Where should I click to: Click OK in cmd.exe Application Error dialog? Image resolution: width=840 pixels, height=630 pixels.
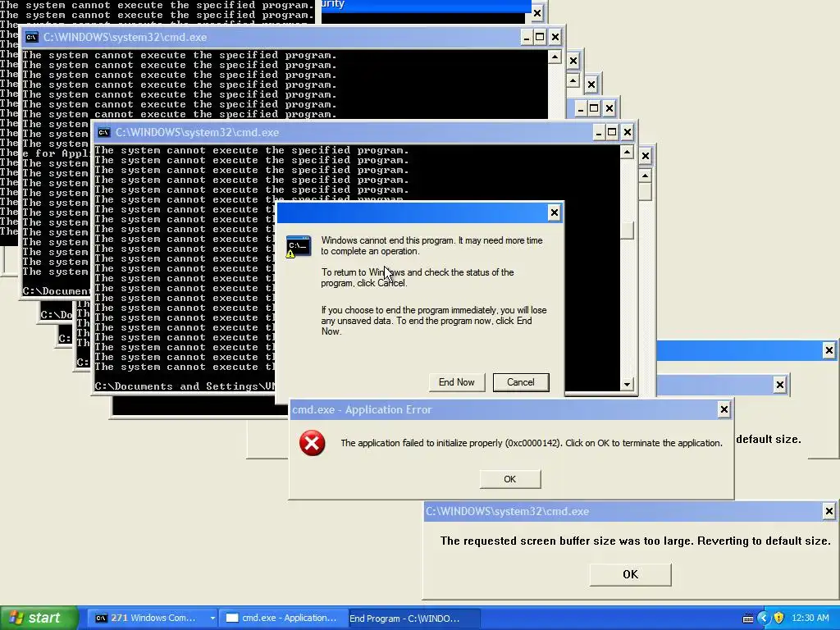pos(510,479)
